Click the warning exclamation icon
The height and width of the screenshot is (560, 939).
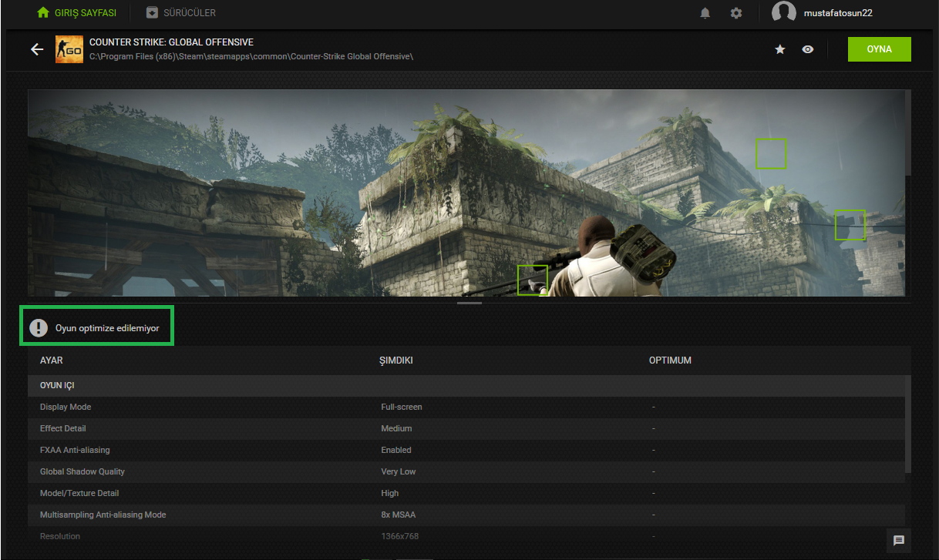(x=39, y=328)
